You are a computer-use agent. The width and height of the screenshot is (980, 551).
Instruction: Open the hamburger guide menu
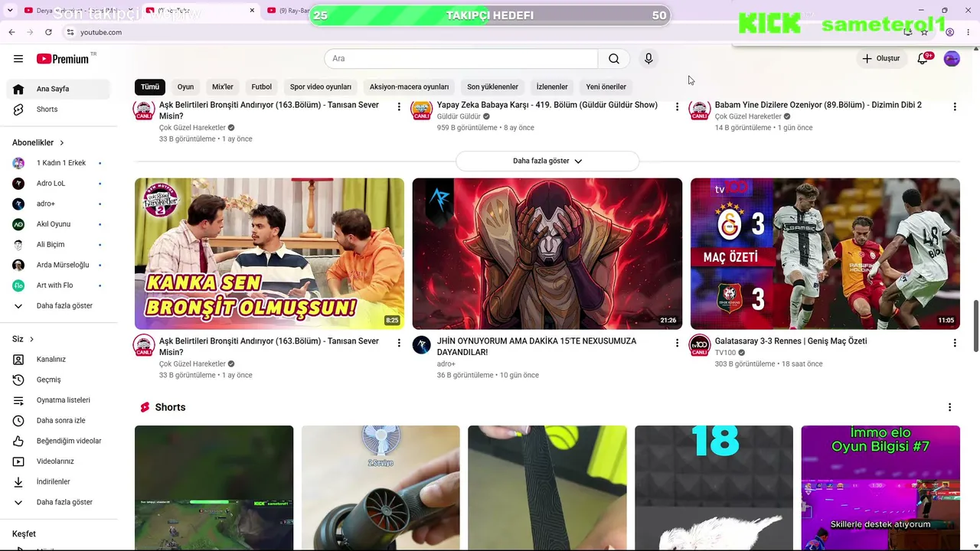(x=18, y=59)
